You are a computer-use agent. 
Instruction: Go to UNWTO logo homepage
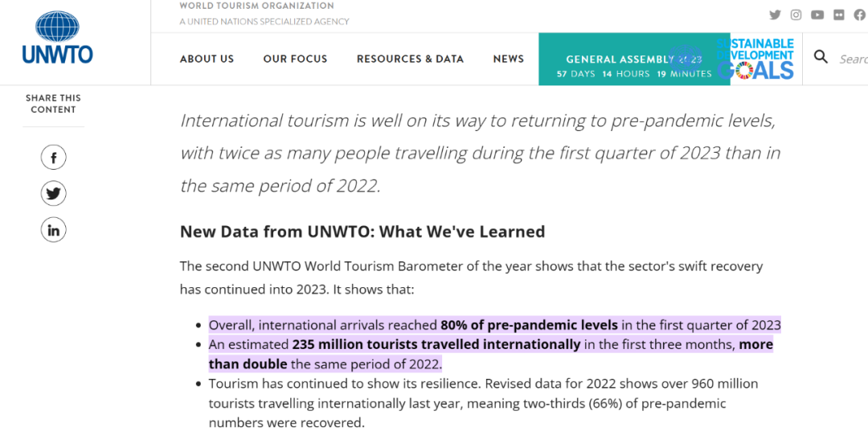pyautogui.click(x=57, y=39)
